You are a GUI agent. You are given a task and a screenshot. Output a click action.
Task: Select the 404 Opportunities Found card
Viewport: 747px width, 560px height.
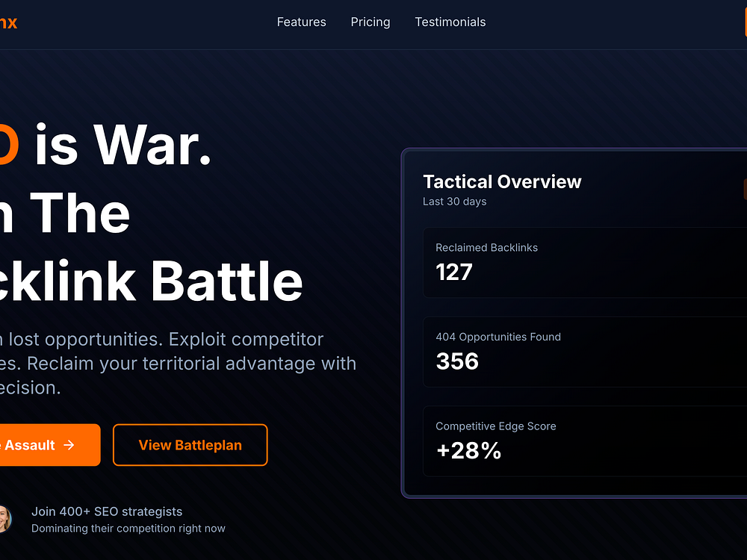585,352
